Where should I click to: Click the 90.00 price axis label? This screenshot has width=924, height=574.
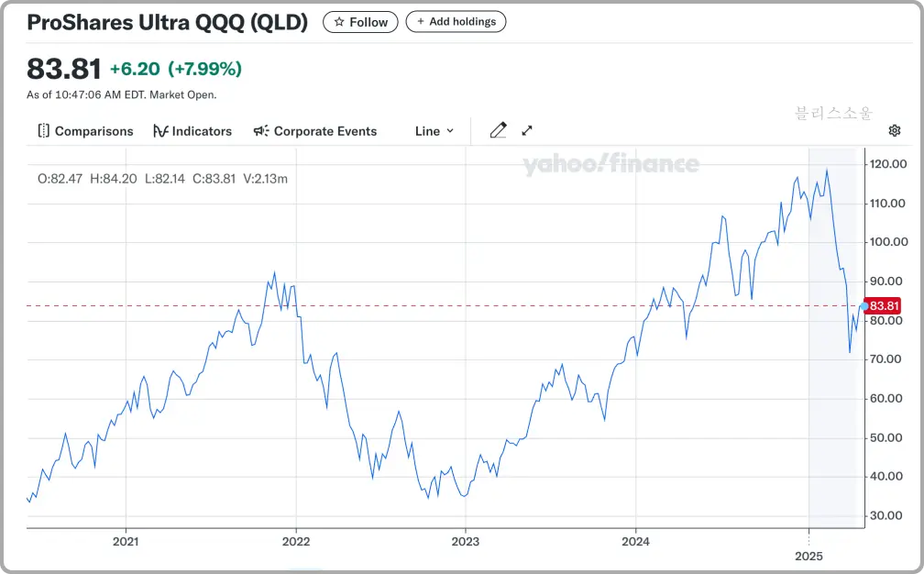[886, 281]
